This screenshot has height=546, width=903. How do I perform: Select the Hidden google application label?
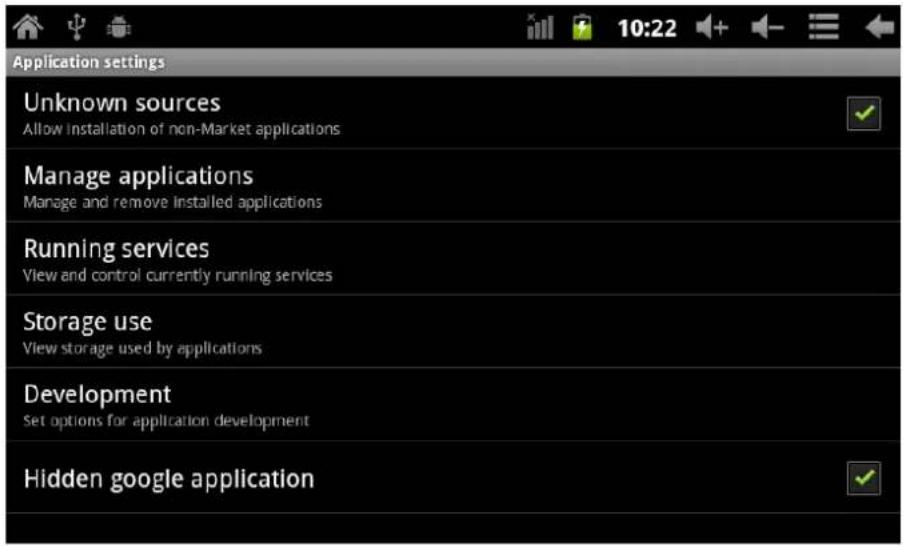[169, 479]
